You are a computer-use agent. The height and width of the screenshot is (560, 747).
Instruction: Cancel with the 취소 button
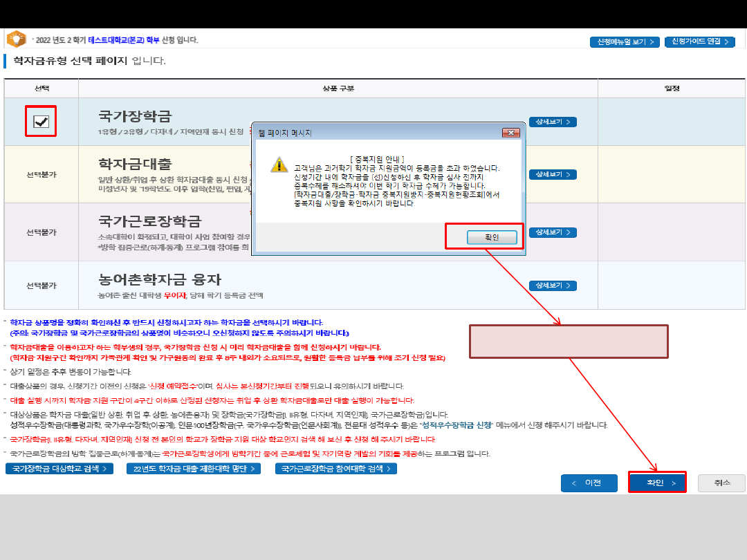tap(721, 483)
